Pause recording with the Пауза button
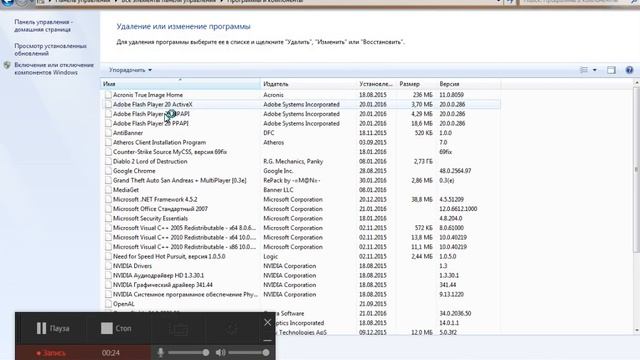The image size is (640, 360). click(x=53, y=328)
